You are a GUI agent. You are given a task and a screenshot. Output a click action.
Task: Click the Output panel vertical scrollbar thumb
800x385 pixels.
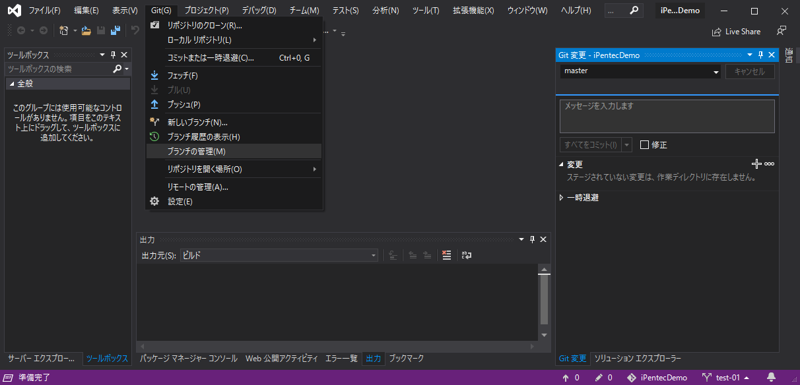pos(544,299)
